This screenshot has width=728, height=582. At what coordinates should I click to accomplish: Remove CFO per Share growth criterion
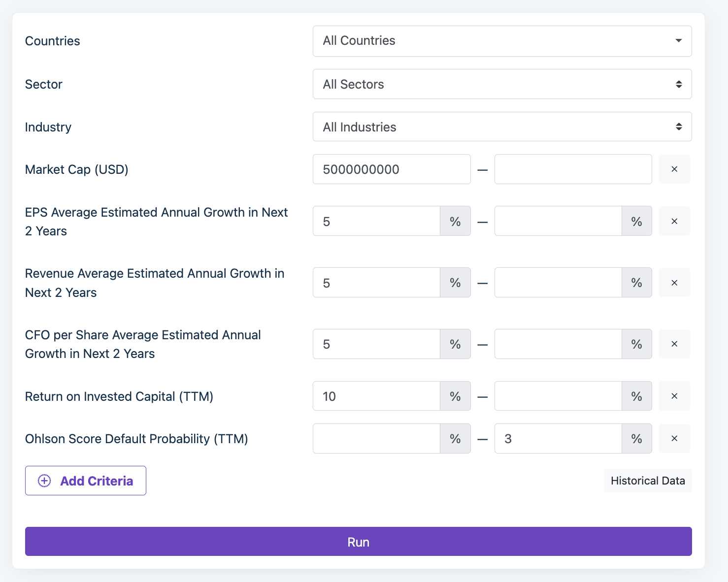674,344
